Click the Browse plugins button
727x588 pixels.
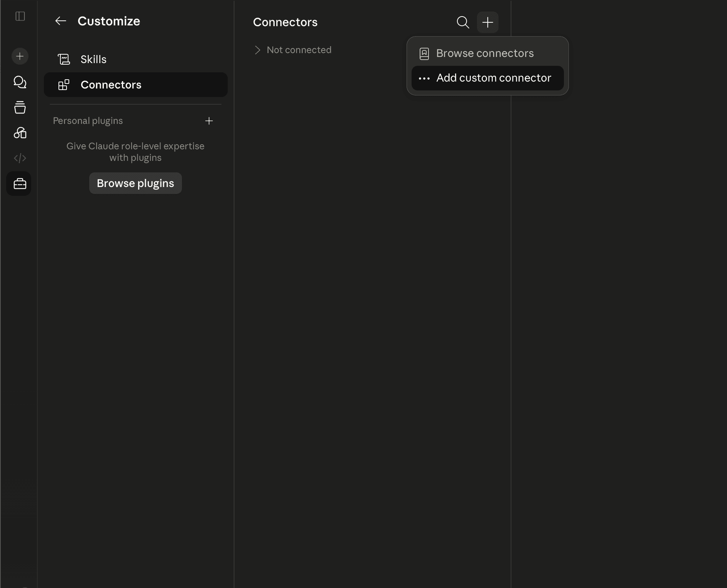tap(135, 183)
